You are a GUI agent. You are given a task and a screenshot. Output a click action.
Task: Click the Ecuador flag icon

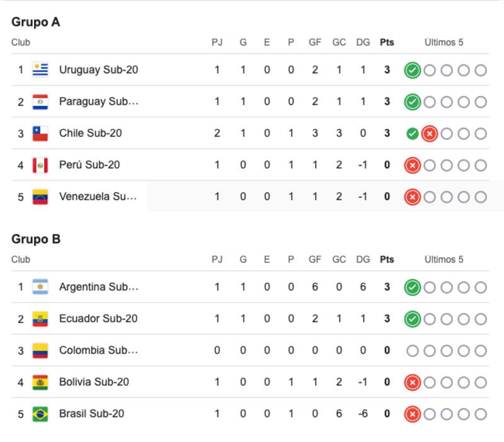coord(40,319)
